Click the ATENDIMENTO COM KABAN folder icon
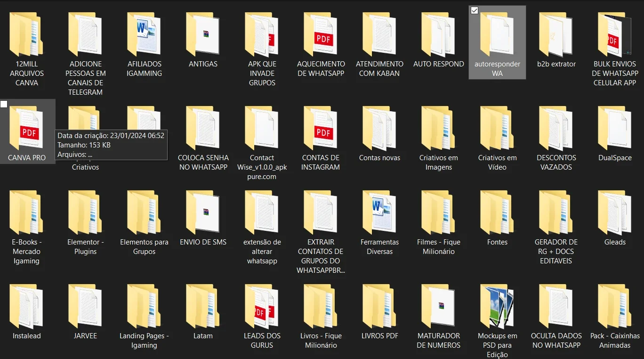644x359 pixels. point(379,34)
